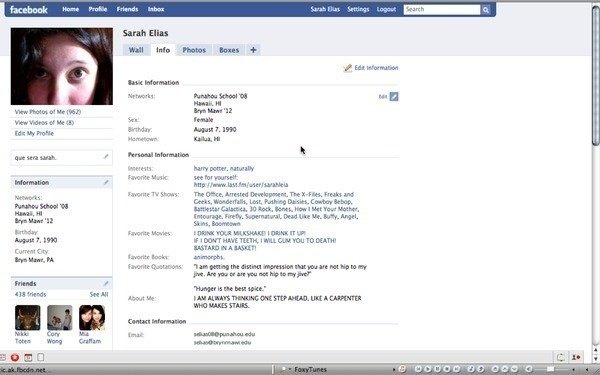This screenshot has height=375, width=600.
Task: Open Nikki Toten's friend thumbnail
Action: point(28,318)
